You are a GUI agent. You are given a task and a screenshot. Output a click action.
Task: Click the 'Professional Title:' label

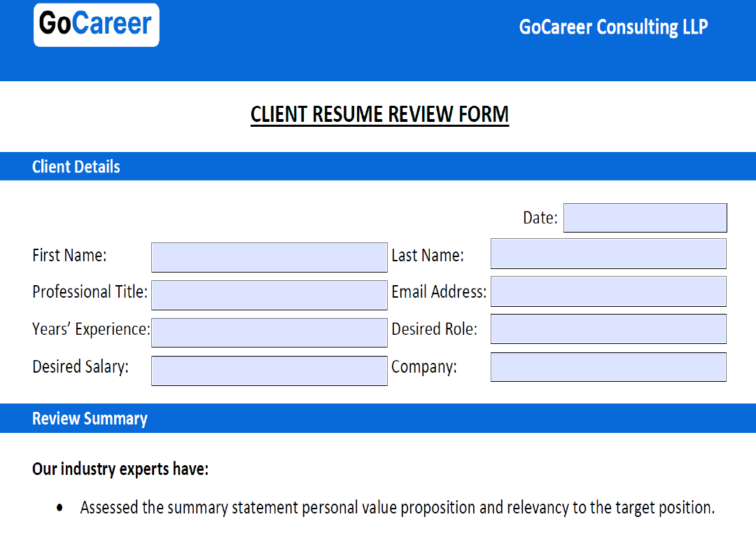[90, 292]
